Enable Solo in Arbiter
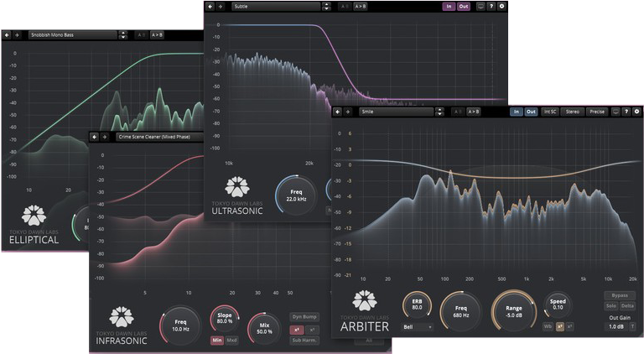Screen dimensions: 644x354 click(611, 305)
